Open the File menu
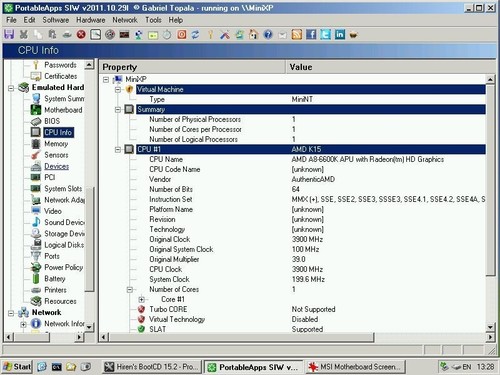500x375 pixels. (x=11, y=20)
